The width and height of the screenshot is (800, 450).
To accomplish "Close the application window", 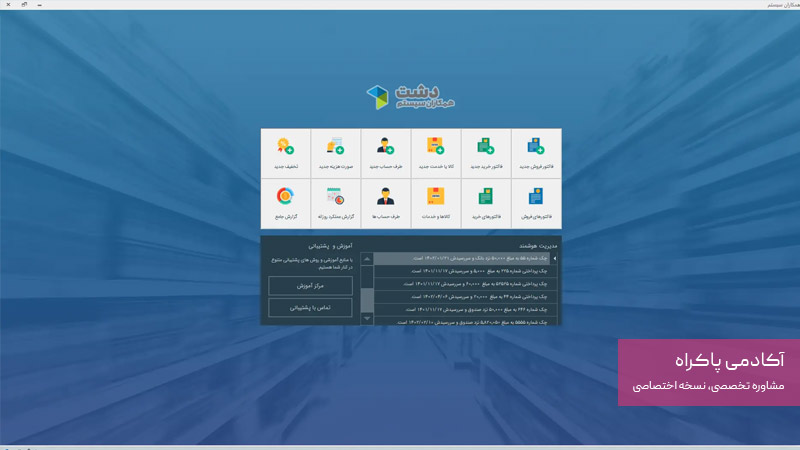I will coord(8,5).
